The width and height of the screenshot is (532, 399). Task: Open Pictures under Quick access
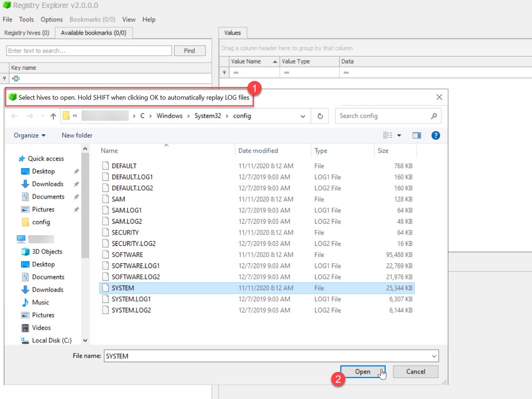[43, 209]
